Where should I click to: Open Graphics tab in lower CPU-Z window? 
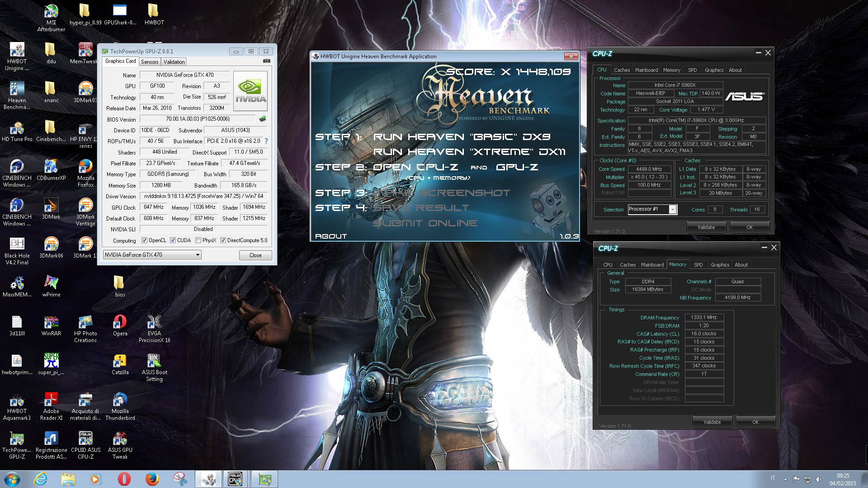pos(720,265)
